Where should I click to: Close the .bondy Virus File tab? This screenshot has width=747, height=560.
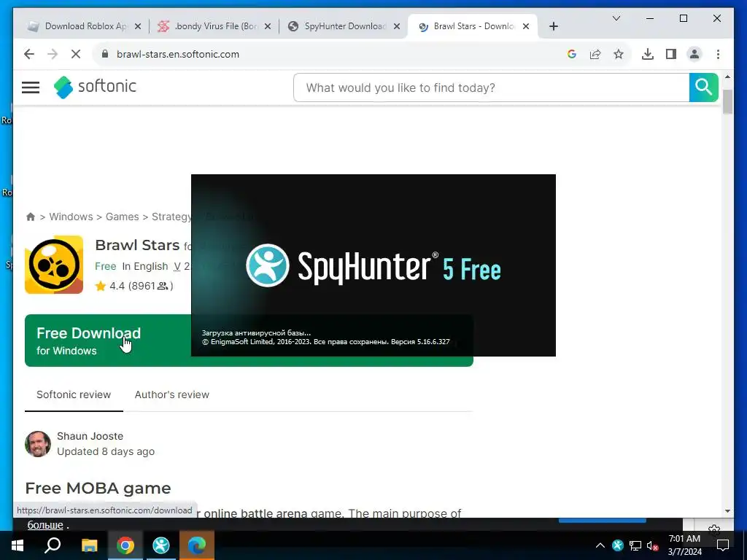tap(267, 26)
